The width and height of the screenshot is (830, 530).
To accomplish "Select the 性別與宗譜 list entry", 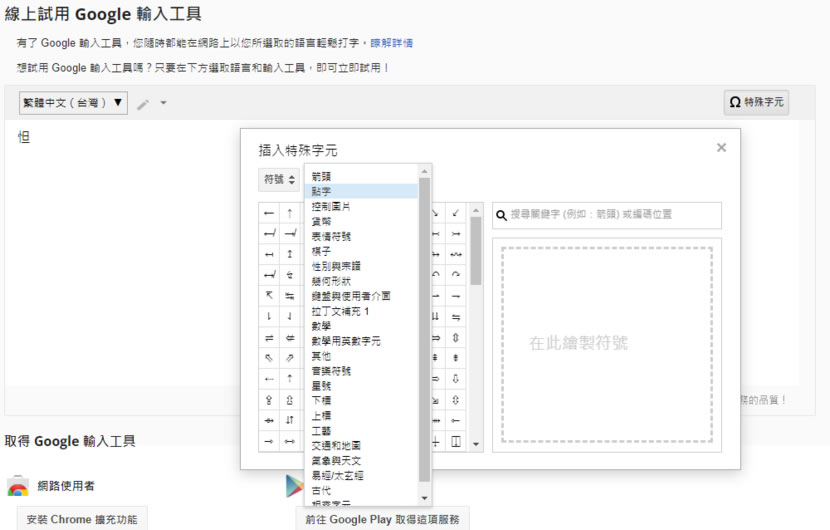I will tap(361, 266).
